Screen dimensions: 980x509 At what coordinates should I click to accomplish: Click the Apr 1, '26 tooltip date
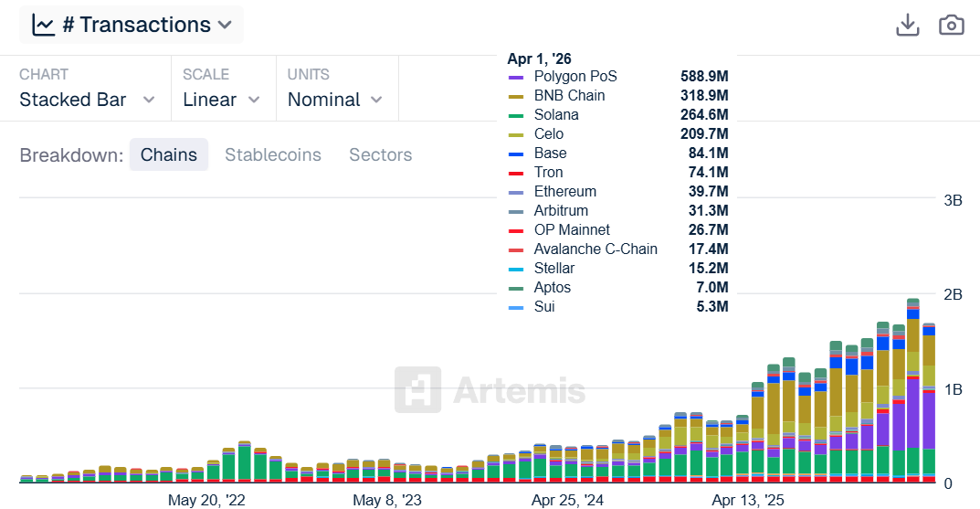(x=540, y=58)
